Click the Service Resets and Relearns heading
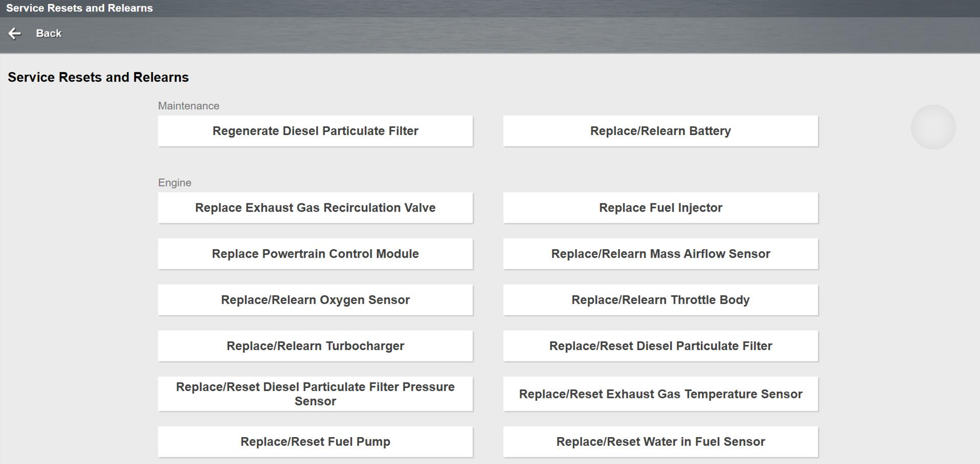The height and width of the screenshot is (464, 980). click(x=98, y=78)
